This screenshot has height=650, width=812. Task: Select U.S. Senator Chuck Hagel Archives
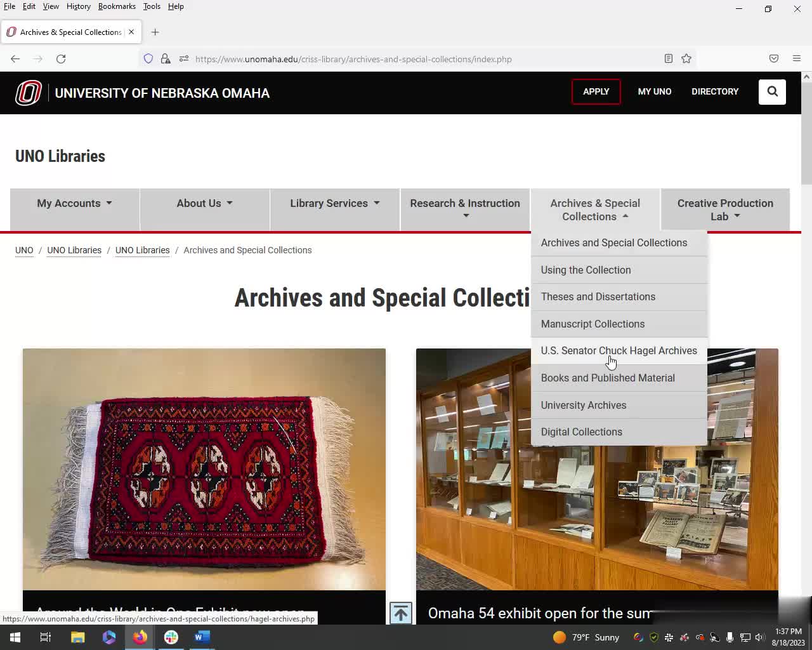tap(619, 351)
